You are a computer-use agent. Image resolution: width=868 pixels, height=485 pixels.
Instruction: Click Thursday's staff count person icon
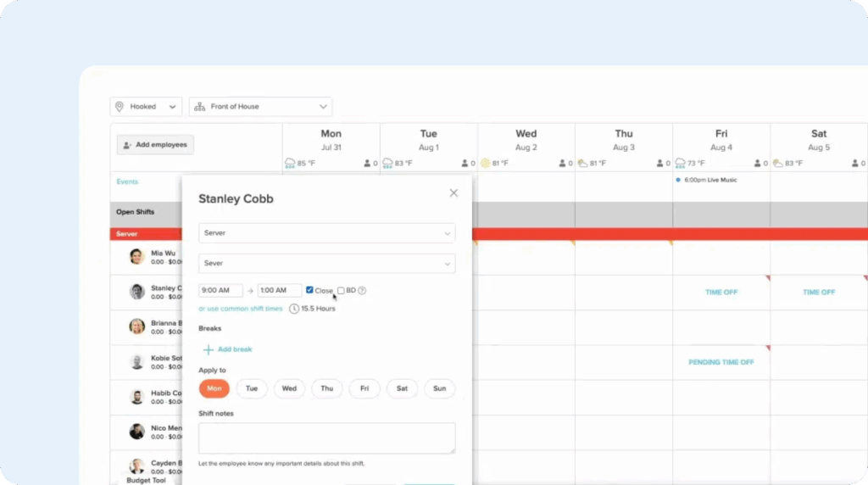point(659,164)
